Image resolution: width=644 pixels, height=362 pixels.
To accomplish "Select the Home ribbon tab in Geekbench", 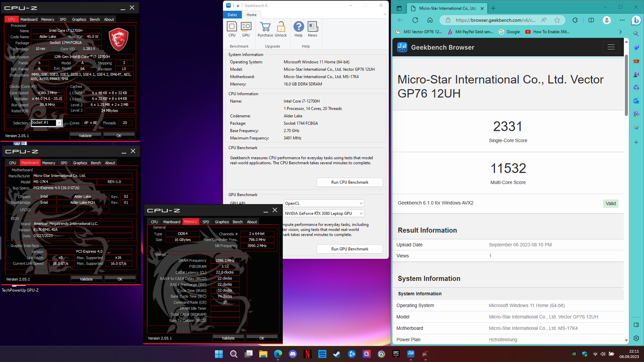I will pos(252,15).
